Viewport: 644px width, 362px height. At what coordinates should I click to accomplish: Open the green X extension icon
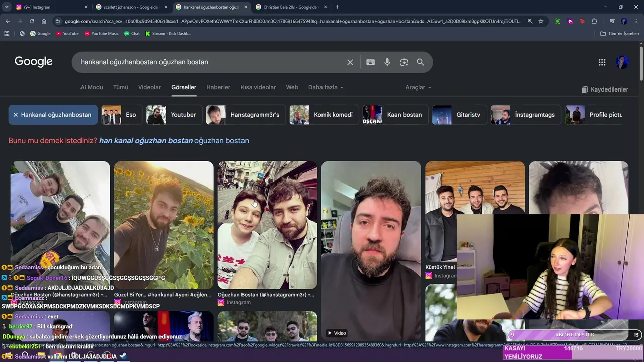(558, 21)
